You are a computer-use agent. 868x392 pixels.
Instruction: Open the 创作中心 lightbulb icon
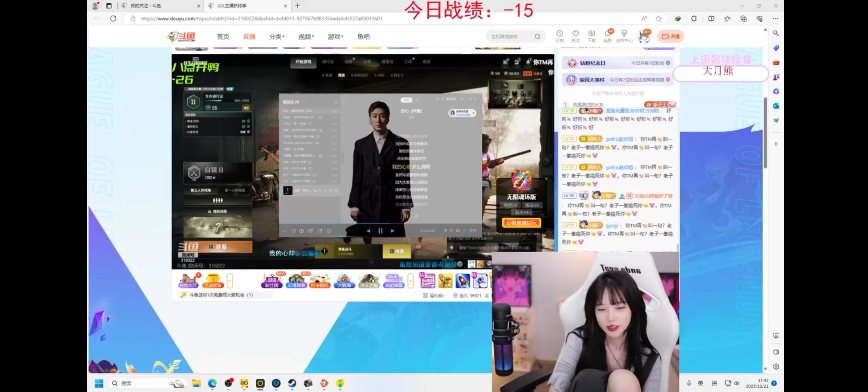pos(624,36)
